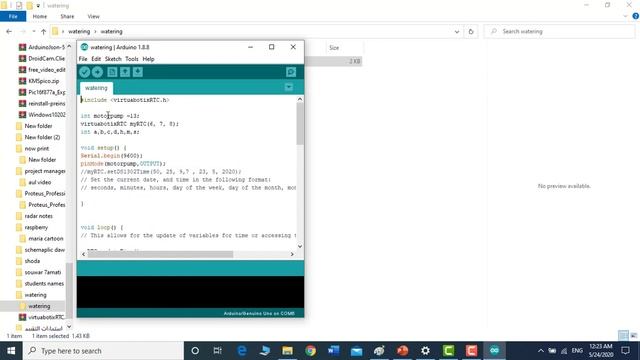Select KMSpico.zip in the navigation pane

39,81
